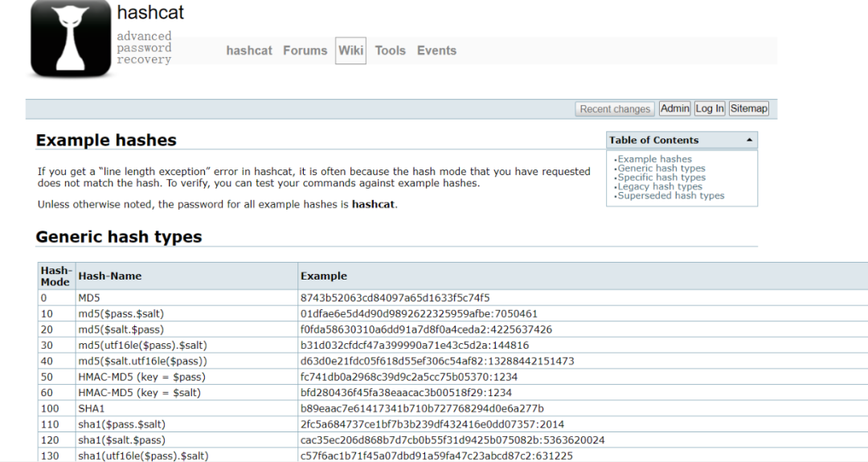Click the example hash starting bfd280436f45fa38
The height and width of the screenshot is (462, 868).
[x=407, y=392]
